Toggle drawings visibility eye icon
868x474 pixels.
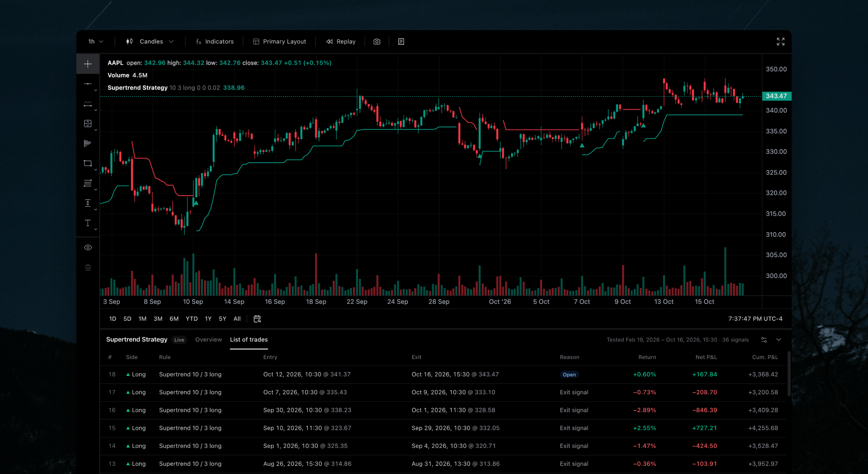[x=88, y=247]
